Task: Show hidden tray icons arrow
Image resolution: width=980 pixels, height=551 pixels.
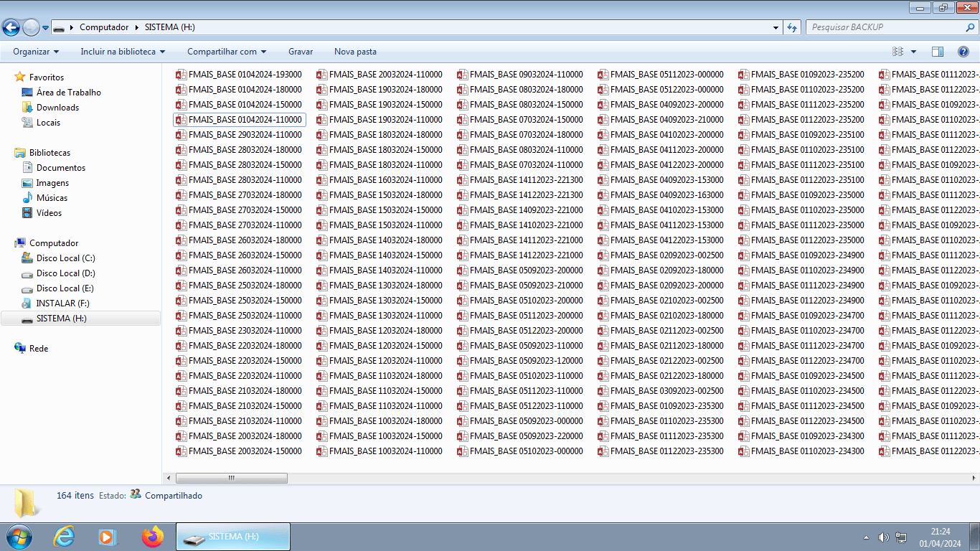Action: pyautogui.click(x=866, y=537)
